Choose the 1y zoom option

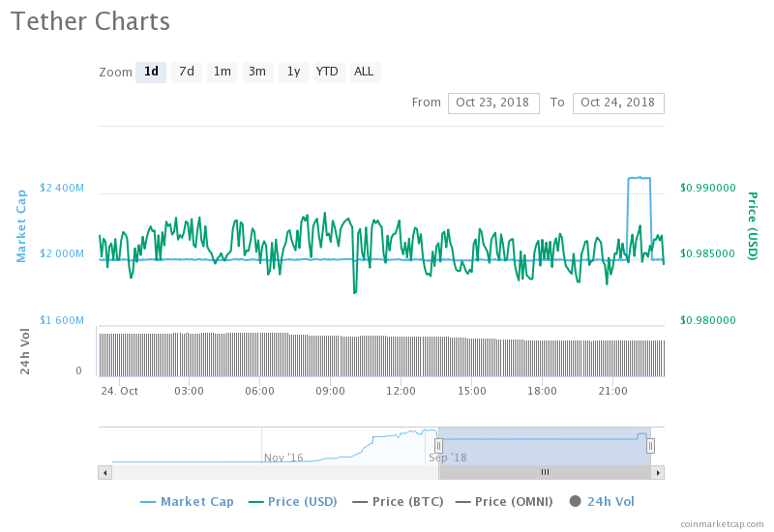click(294, 72)
